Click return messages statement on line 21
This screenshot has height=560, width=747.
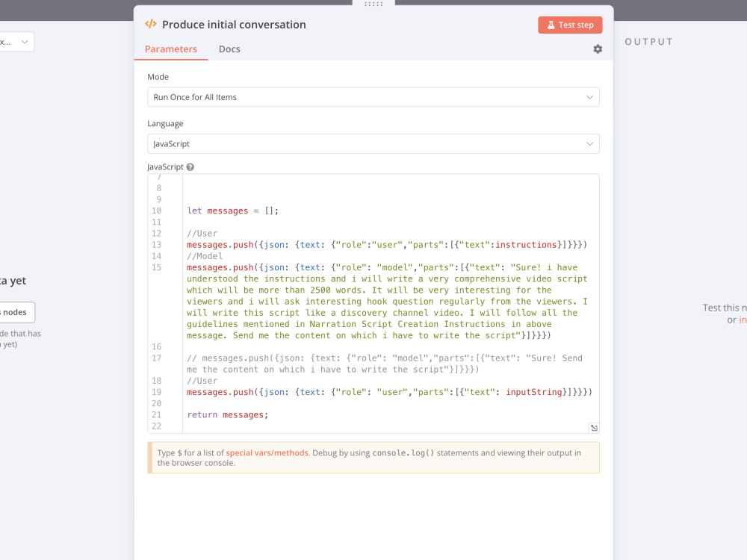pyautogui.click(x=227, y=414)
